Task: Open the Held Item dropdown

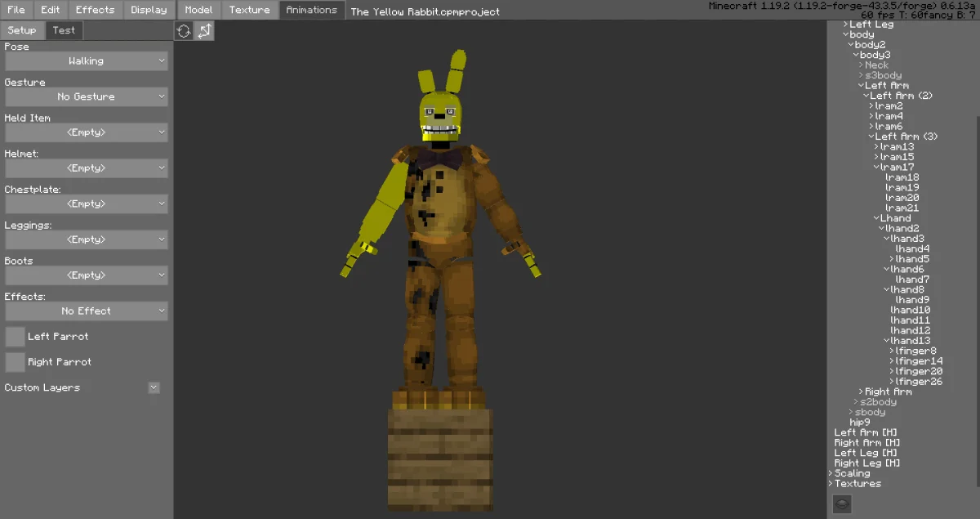Action: click(x=87, y=132)
